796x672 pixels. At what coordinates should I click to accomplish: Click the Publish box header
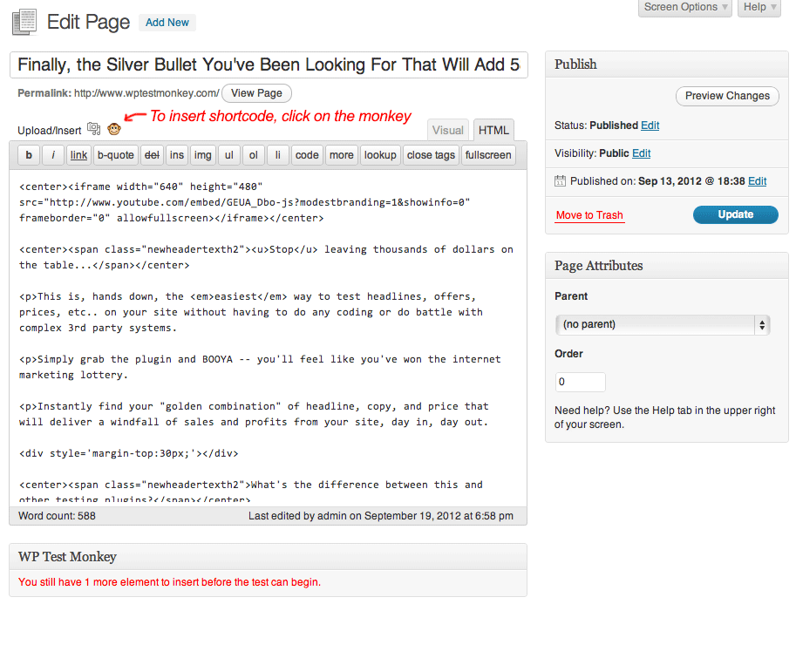[x=667, y=64]
